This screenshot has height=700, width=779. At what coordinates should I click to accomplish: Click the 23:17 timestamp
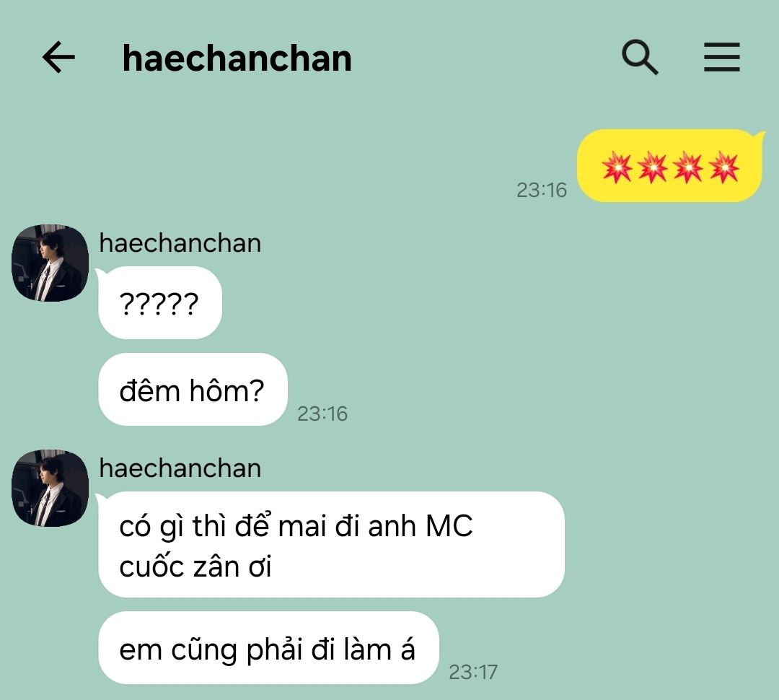click(473, 672)
